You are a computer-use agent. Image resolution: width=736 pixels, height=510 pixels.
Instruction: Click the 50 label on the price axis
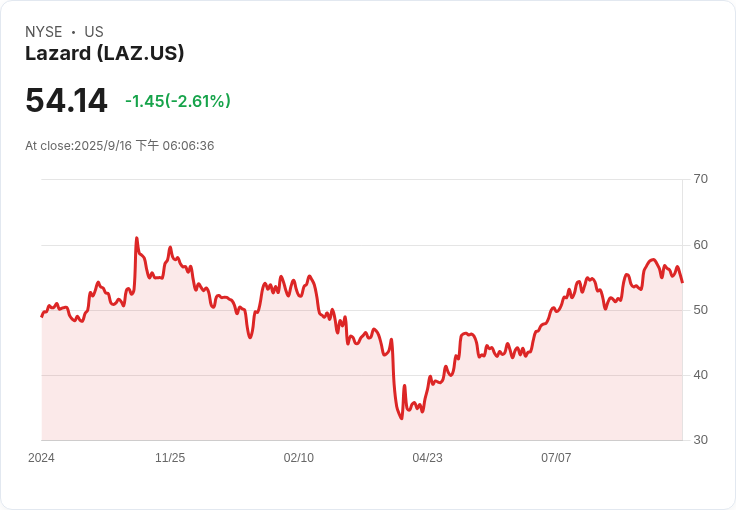pos(701,310)
